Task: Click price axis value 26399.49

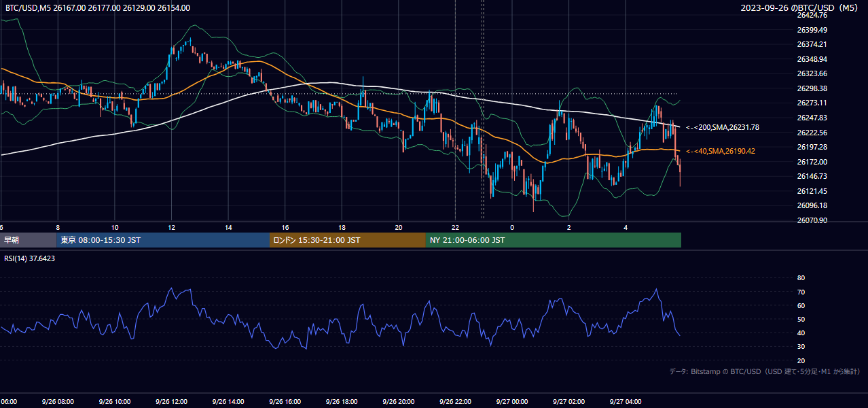Action: click(812, 30)
